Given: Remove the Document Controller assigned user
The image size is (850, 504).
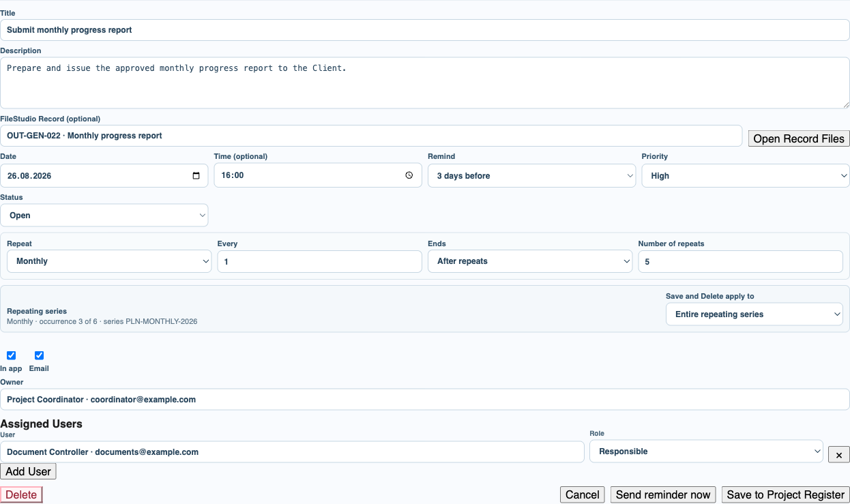Looking at the screenshot, I should [839, 454].
